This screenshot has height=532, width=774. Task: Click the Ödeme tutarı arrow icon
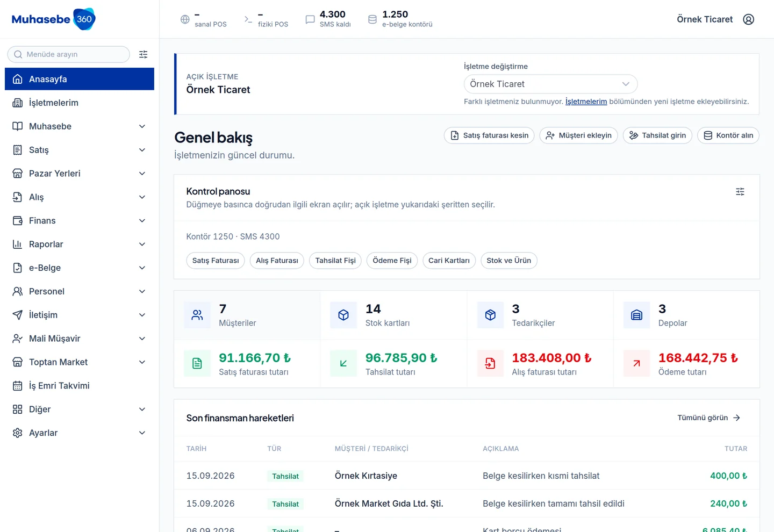pyautogui.click(x=637, y=364)
